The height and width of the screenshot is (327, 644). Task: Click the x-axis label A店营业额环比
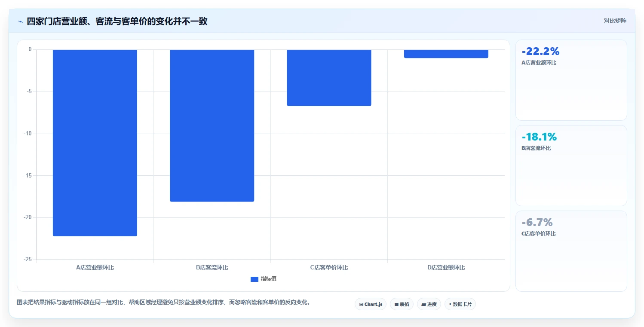(x=95, y=267)
